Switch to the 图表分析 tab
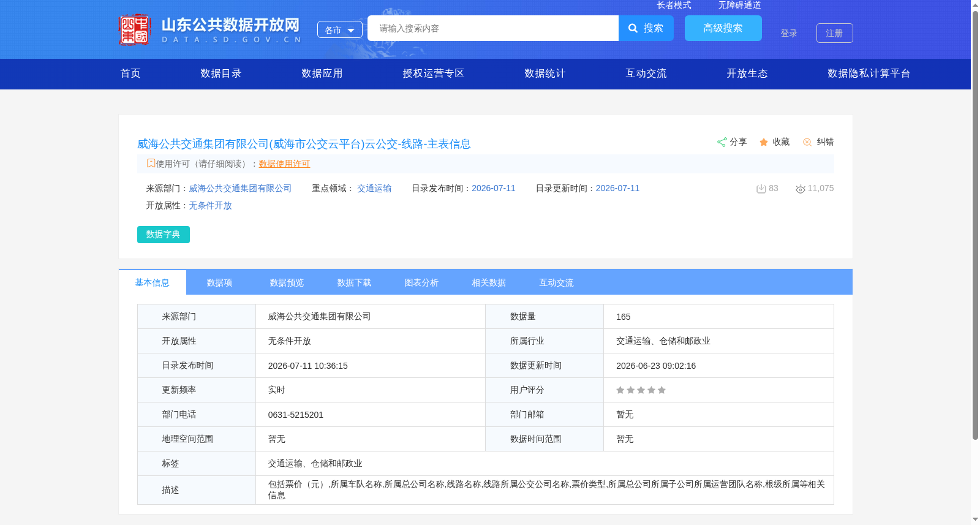 (422, 282)
